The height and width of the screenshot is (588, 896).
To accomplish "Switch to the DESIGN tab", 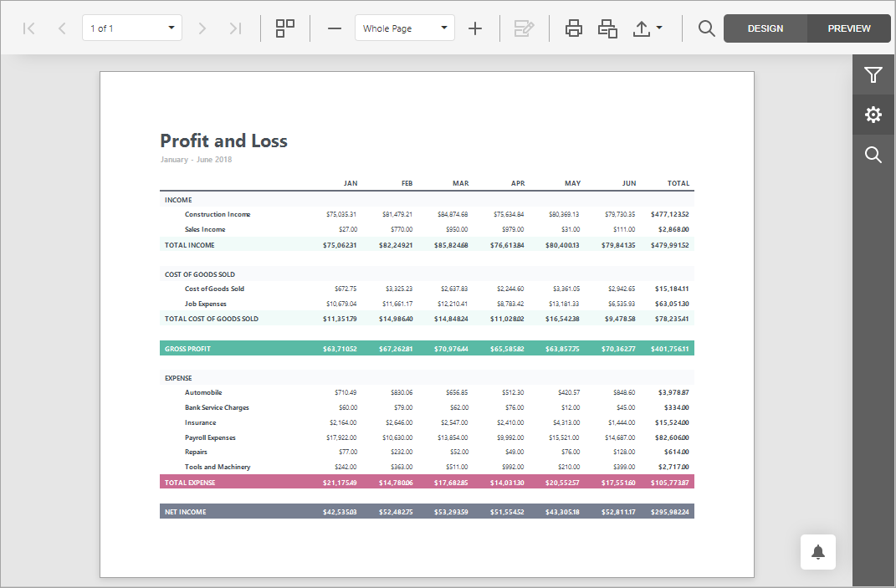I will pyautogui.click(x=765, y=28).
